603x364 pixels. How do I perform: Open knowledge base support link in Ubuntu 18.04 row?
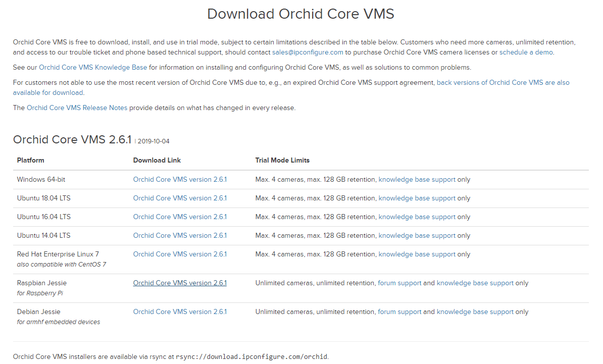coord(417,198)
